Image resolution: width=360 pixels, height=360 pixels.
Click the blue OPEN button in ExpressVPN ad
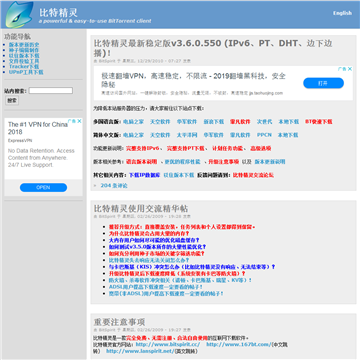tap(43, 188)
